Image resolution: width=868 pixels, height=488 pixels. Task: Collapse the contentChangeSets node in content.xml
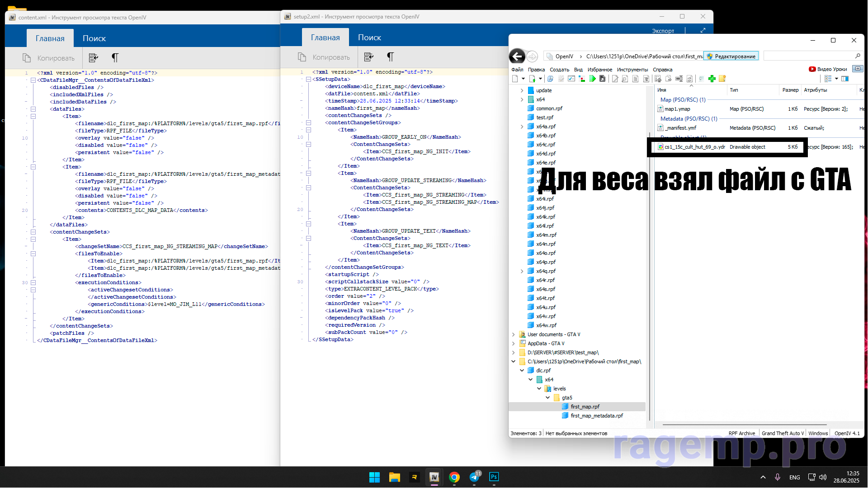tap(33, 232)
